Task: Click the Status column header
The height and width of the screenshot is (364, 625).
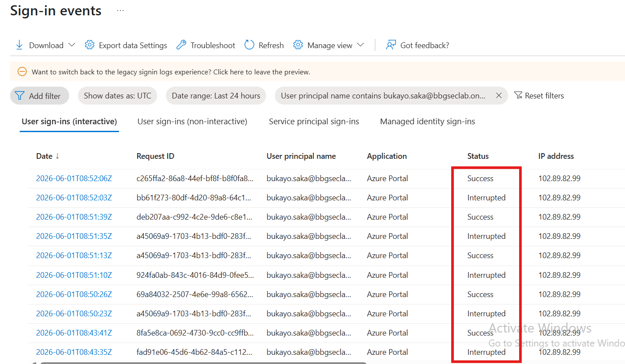Action: pyautogui.click(x=478, y=156)
